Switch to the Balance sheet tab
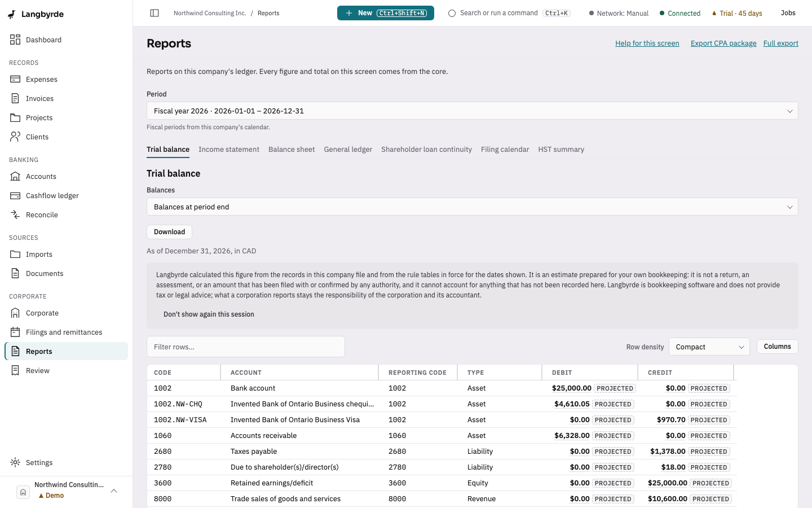 point(292,150)
